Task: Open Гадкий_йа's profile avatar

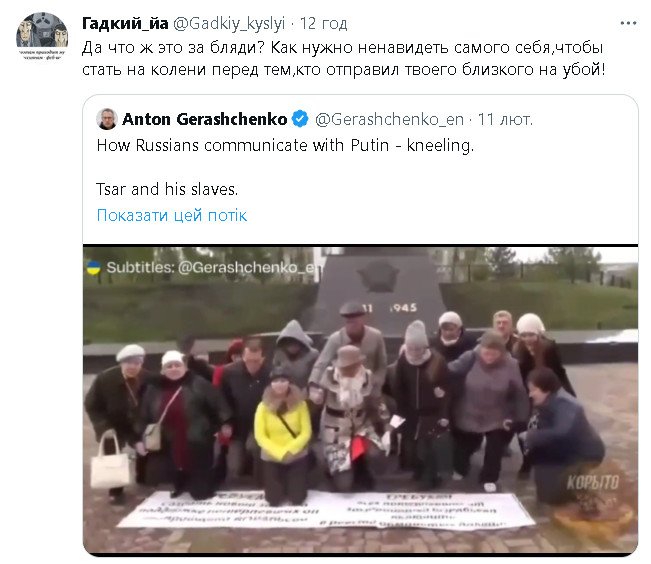Action: 42,36
